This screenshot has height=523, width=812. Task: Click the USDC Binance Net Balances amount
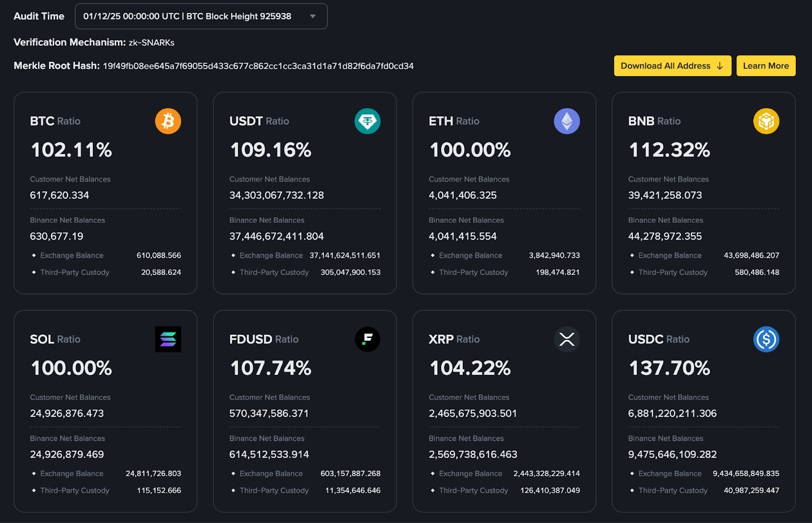click(x=672, y=454)
